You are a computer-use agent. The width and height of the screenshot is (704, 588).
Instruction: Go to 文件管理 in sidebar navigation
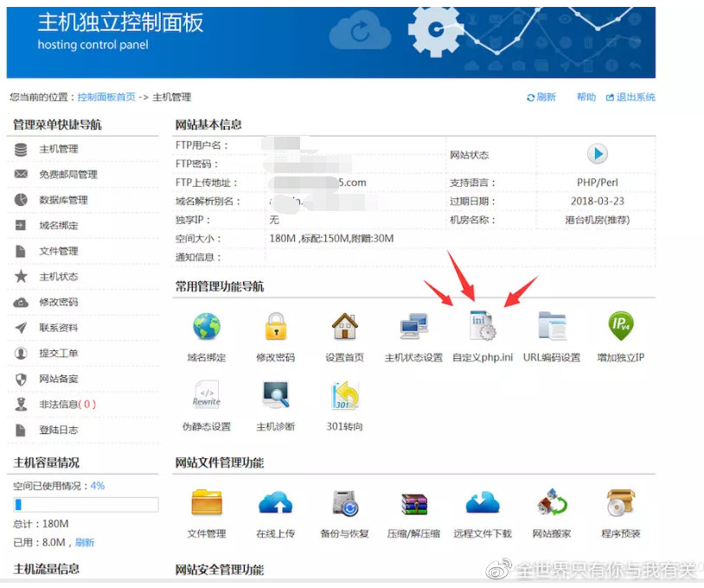[x=59, y=252]
